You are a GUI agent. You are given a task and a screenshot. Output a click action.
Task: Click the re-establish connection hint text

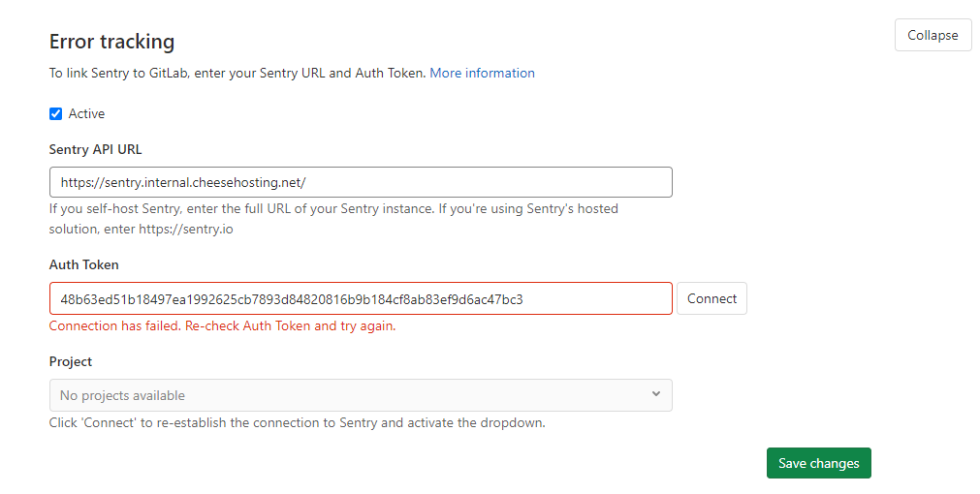click(297, 423)
